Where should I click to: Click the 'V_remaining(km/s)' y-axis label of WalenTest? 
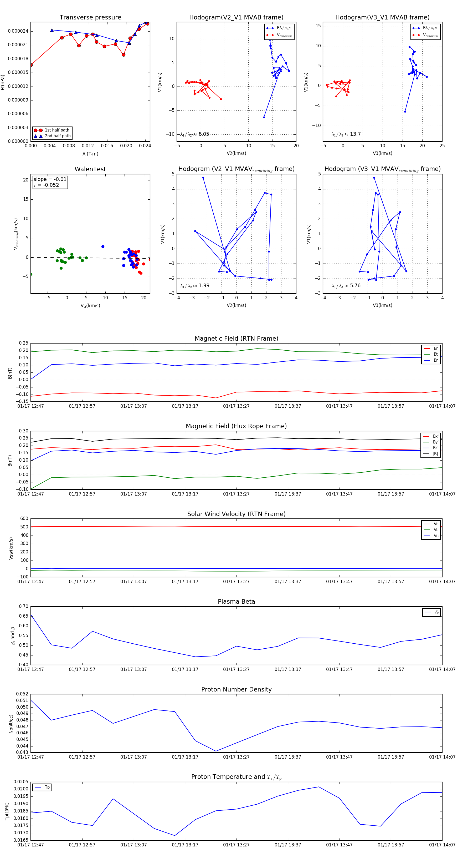pos(16,234)
